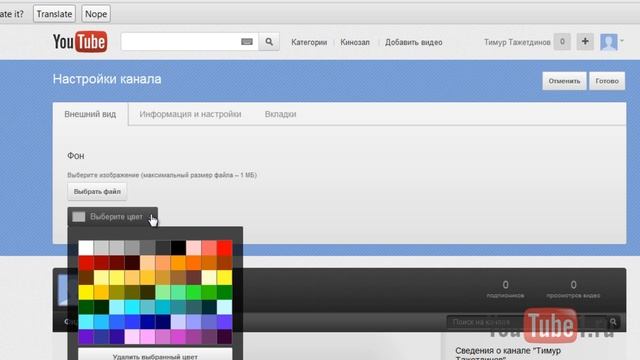Click the Выбрать файл button
The width and height of the screenshot is (640, 360).
pos(97,191)
